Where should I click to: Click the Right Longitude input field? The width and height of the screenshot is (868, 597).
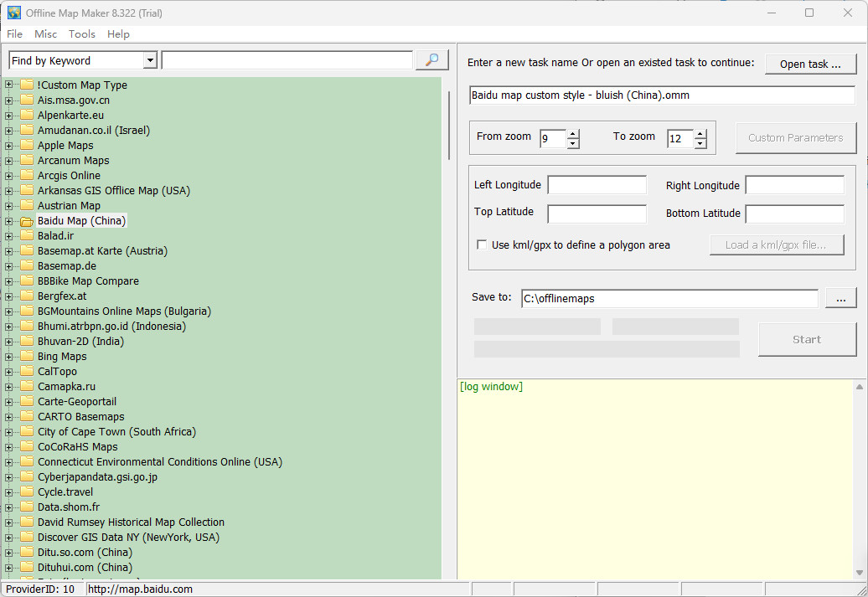pos(794,185)
